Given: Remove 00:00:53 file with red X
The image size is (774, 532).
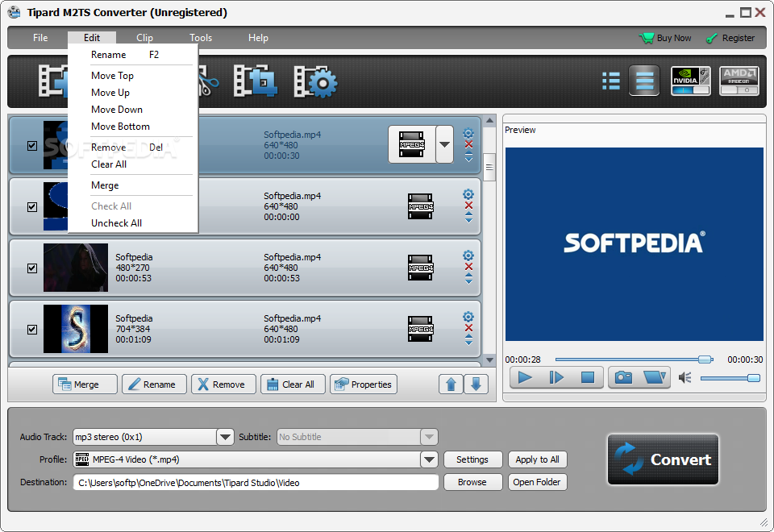Looking at the screenshot, I should [469, 267].
